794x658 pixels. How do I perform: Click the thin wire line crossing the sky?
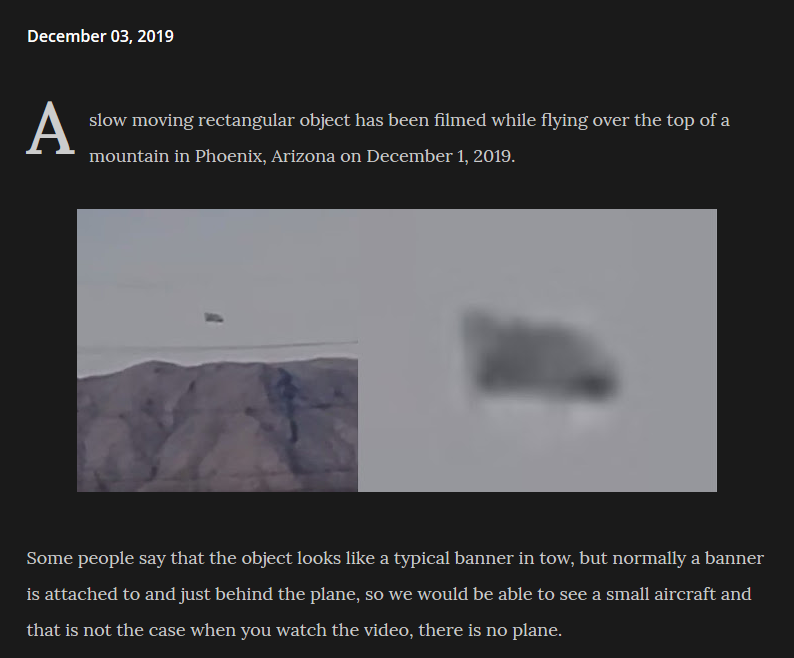click(218, 346)
